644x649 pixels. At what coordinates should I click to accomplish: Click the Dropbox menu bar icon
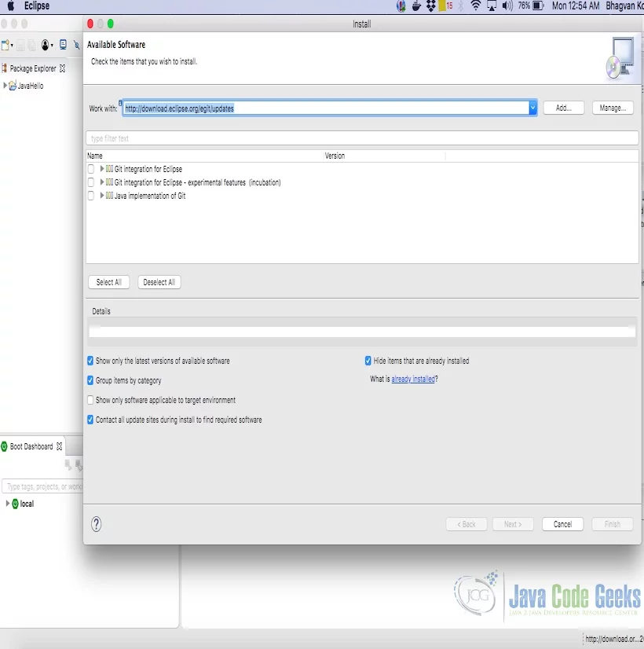430,5
